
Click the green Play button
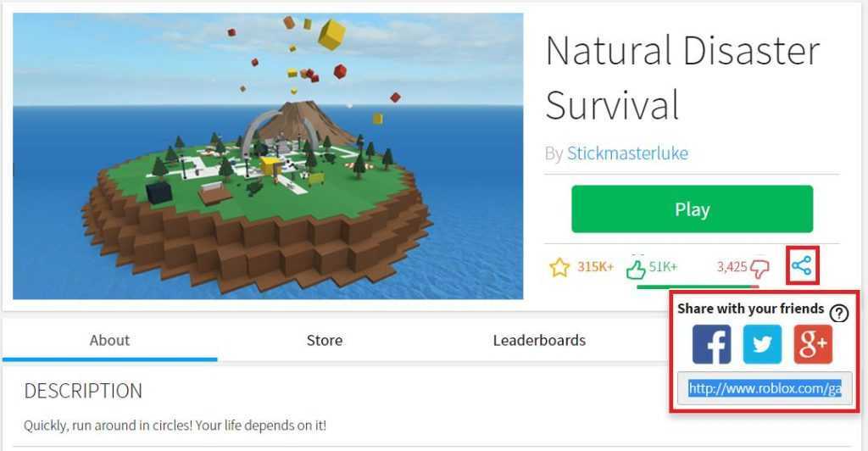[692, 209]
